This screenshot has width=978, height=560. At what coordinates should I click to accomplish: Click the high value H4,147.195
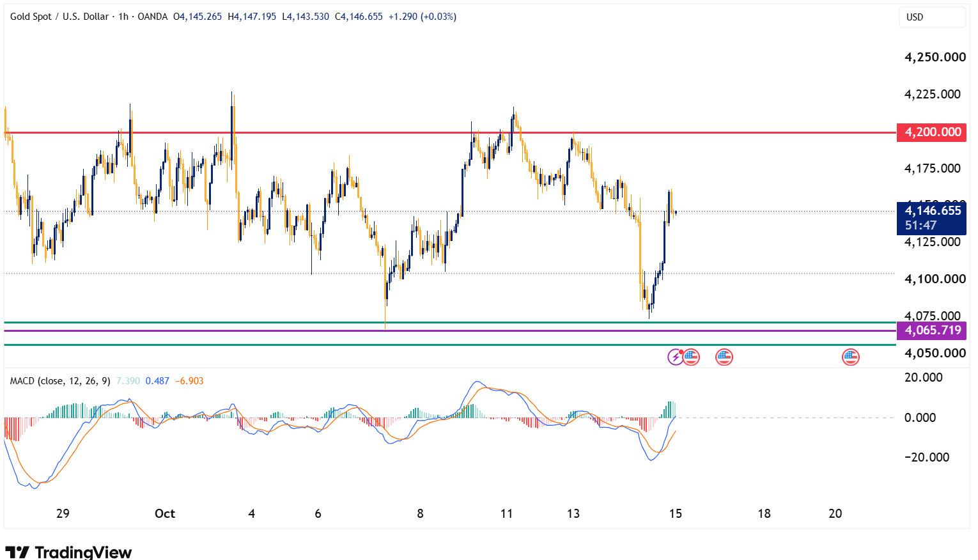[252, 17]
